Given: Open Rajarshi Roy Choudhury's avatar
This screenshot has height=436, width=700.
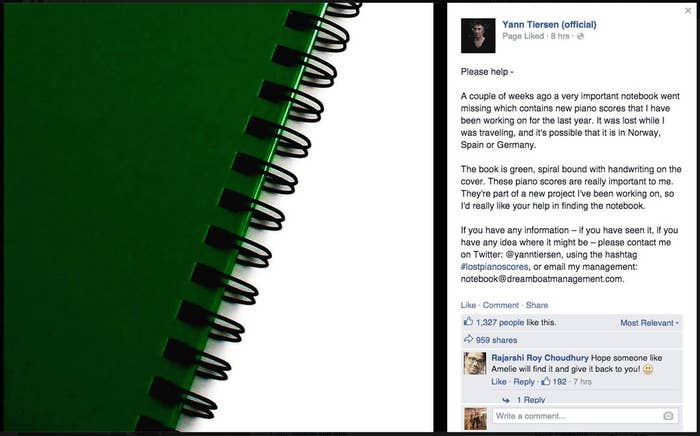Looking at the screenshot, I should [x=475, y=363].
